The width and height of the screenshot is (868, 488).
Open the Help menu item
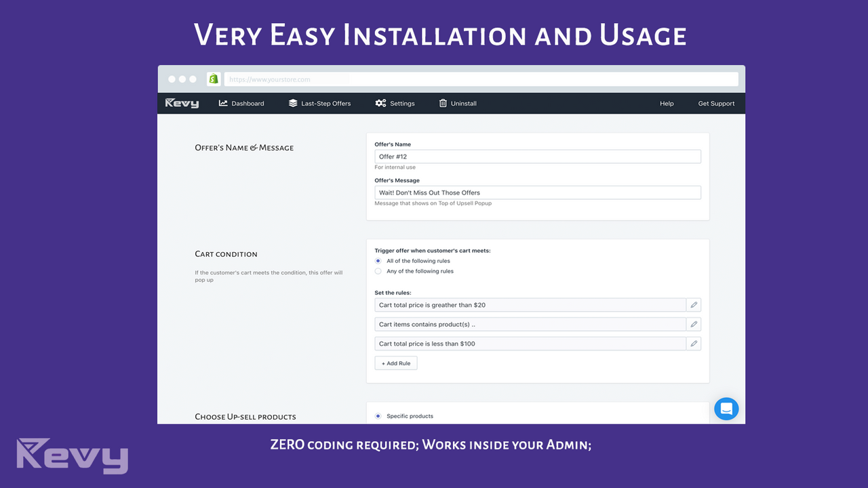(667, 103)
